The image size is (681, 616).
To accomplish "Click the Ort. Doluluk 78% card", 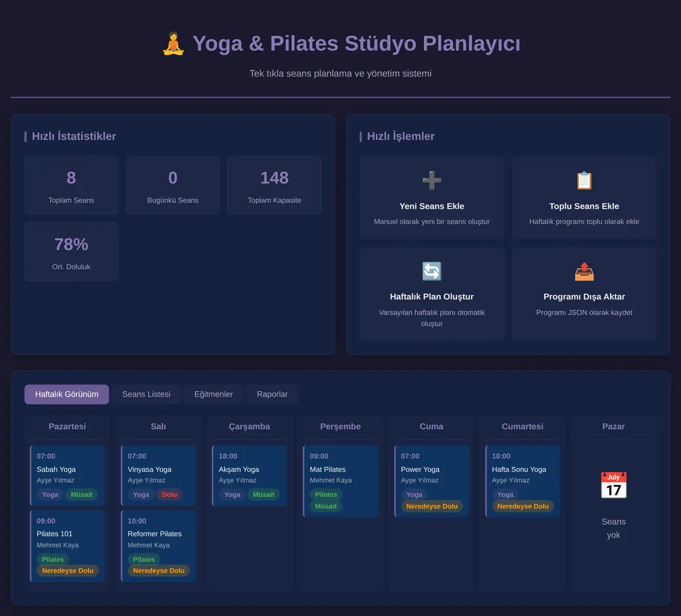I will 71,251.
